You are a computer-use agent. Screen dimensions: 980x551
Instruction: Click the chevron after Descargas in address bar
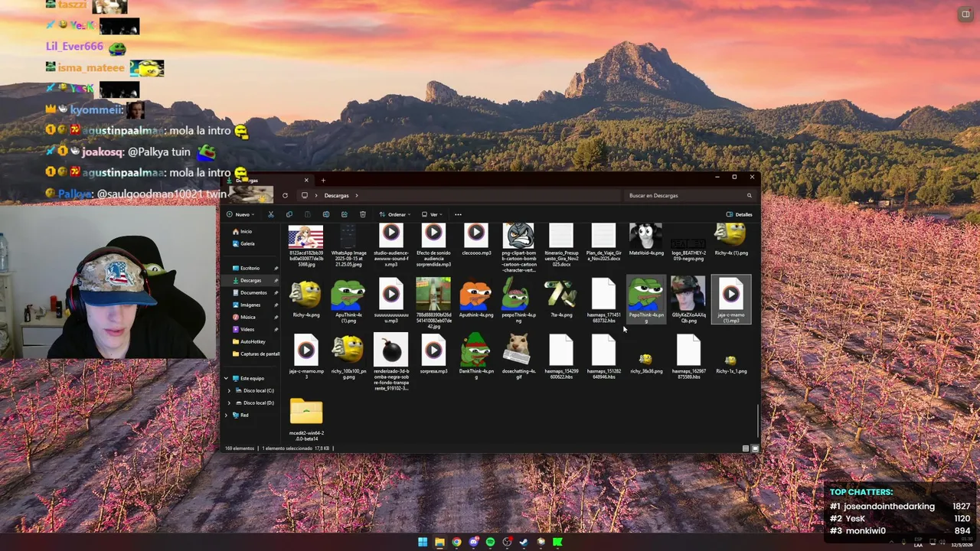point(356,195)
